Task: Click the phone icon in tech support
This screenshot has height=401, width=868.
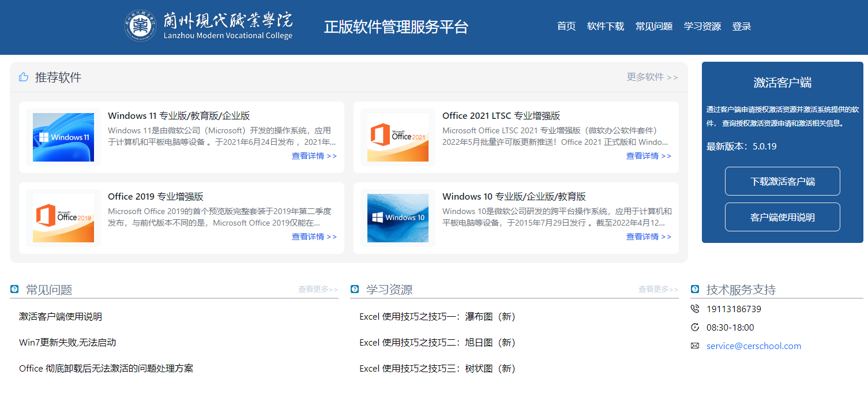Action: (695, 309)
